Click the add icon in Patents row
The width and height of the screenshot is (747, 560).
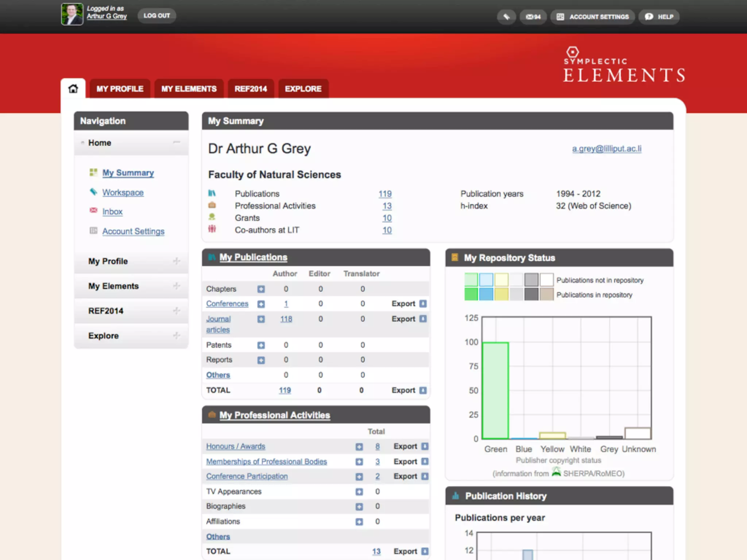[x=261, y=345]
